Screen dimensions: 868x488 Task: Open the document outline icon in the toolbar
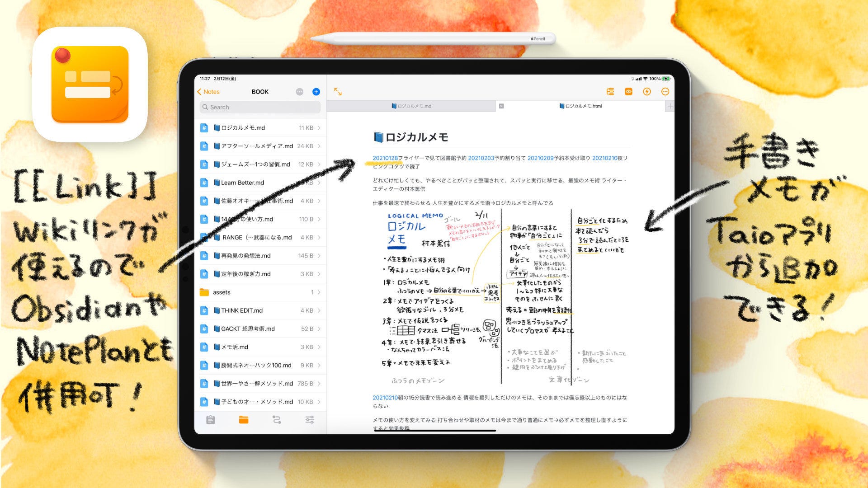(x=610, y=91)
